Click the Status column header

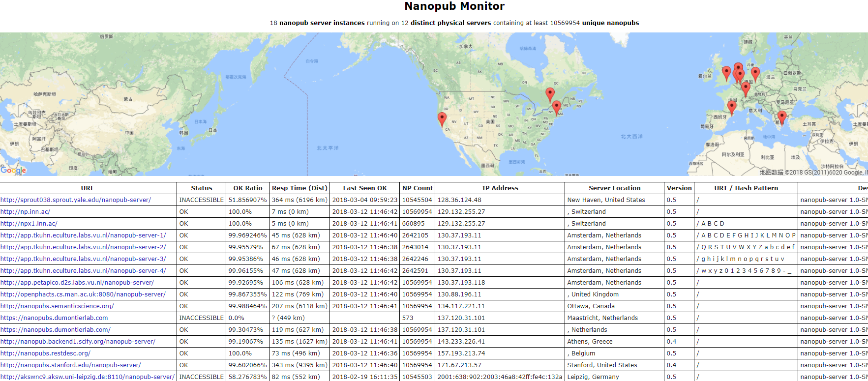tap(202, 188)
